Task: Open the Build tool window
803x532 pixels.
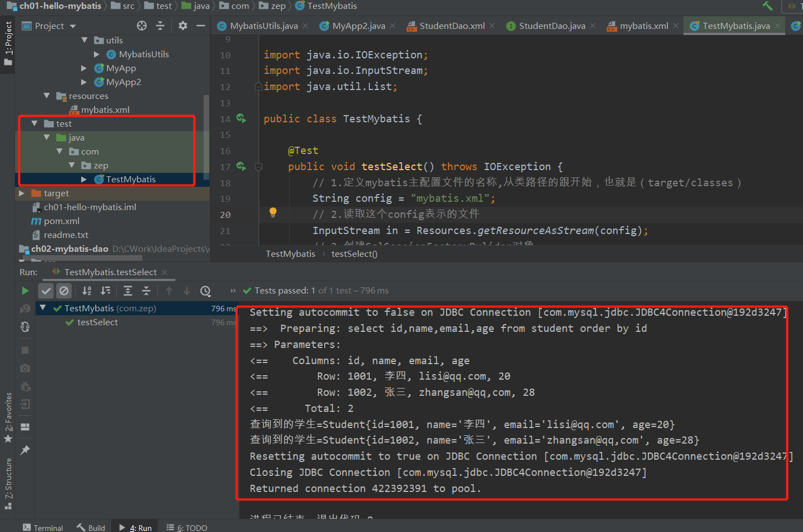Action: [91, 528]
